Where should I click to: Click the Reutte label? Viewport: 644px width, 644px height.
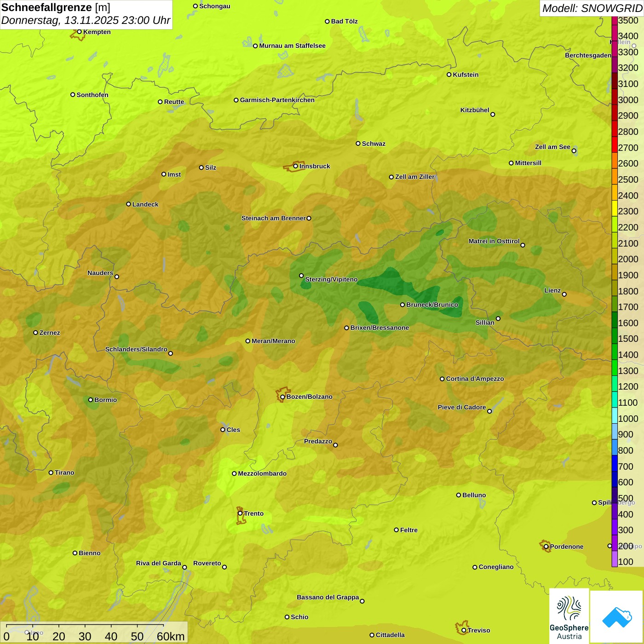coord(174,102)
